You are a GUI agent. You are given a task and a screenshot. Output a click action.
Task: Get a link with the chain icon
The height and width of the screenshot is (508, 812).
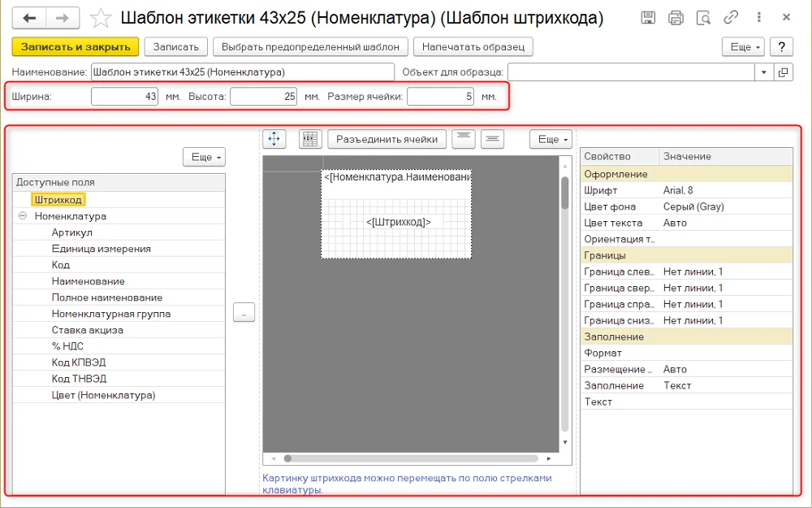pyautogui.click(x=731, y=17)
